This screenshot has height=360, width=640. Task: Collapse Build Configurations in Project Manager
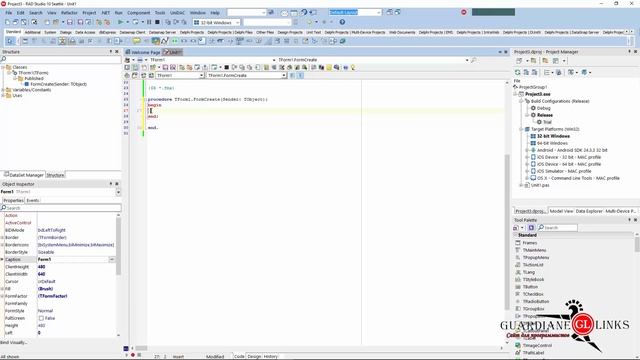pyautogui.click(x=521, y=101)
